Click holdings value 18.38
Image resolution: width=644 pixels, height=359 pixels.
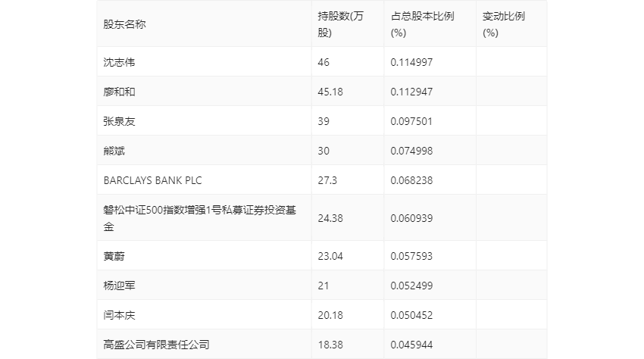(330, 345)
